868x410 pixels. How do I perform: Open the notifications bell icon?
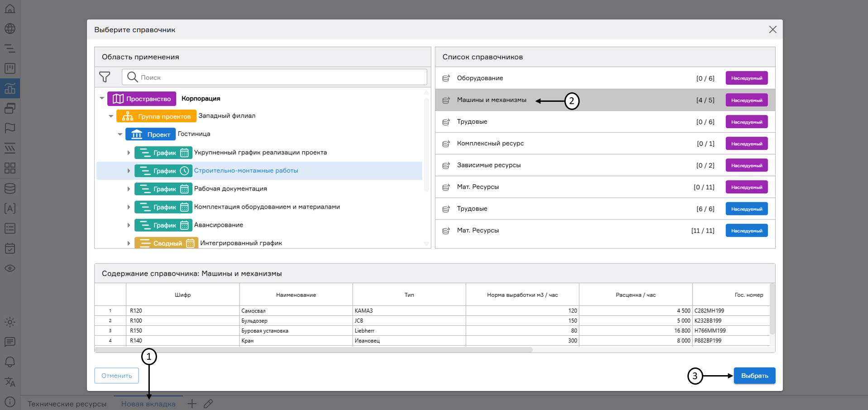coord(10,362)
